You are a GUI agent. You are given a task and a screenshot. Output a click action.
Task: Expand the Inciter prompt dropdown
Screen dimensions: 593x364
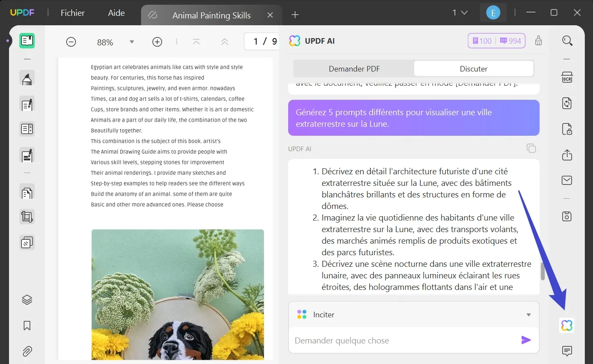click(529, 315)
